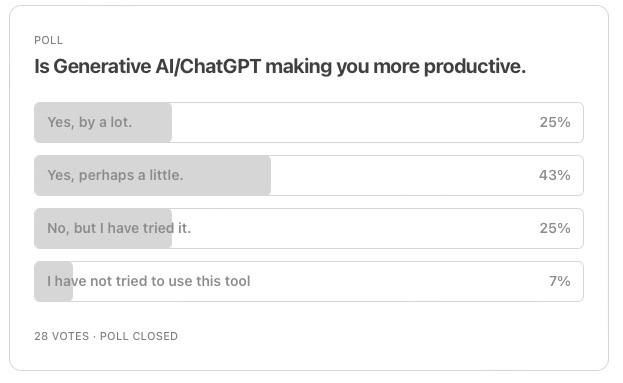The height and width of the screenshot is (383, 623).
Task: Click the 25% beside "Yes, by a lot."
Action: coord(555,122)
